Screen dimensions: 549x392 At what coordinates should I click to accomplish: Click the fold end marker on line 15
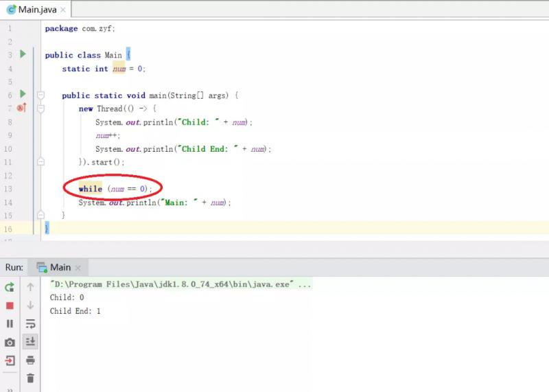[x=41, y=214]
